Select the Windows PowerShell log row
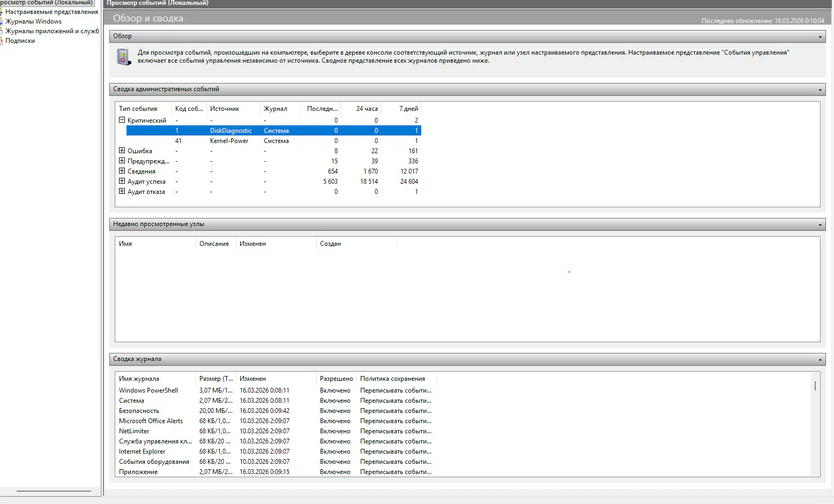The width and height of the screenshot is (834, 504). (148, 390)
